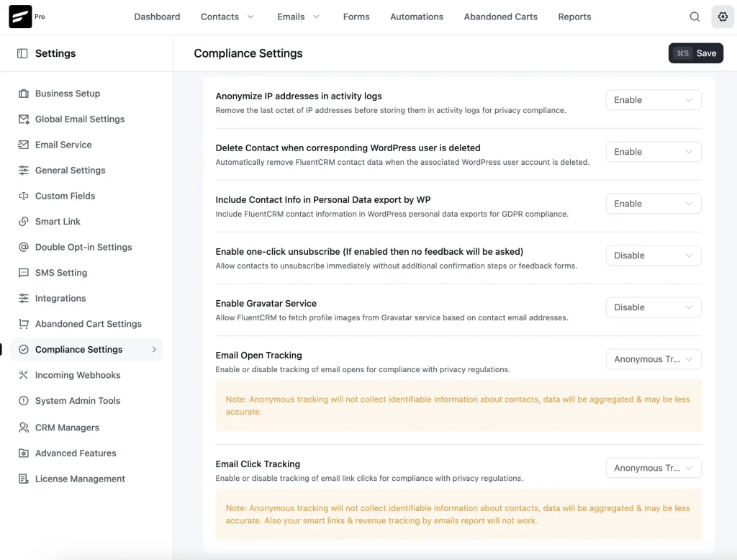Navigate to the Reports section
Image resolution: width=737 pixels, height=560 pixels.
click(574, 17)
